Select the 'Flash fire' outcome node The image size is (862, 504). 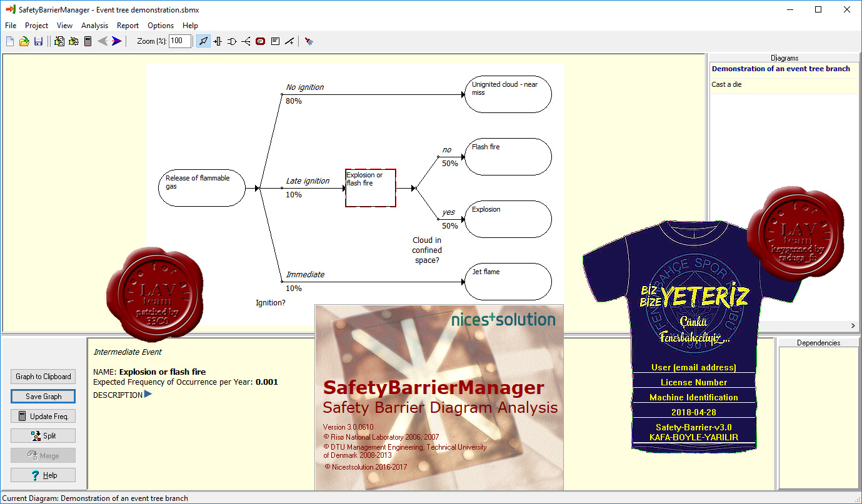[508, 157]
